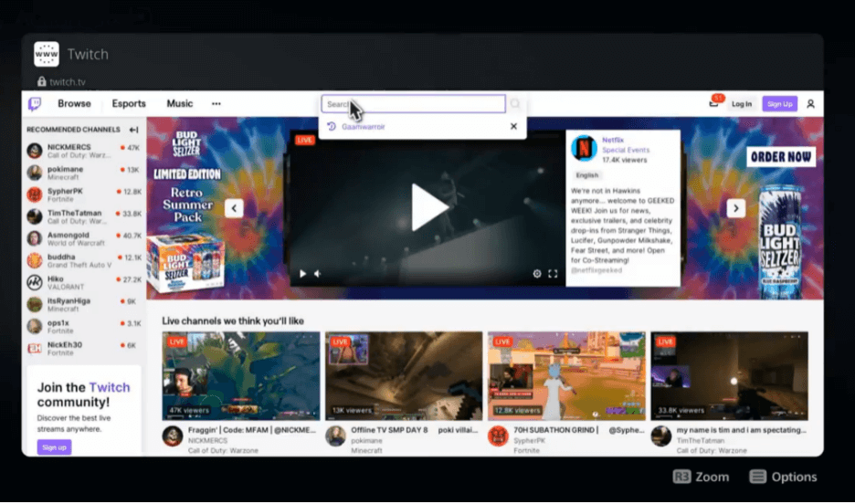Click the Sign Up button in header
Image resolution: width=855 pixels, height=504 pixels.
(x=779, y=103)
